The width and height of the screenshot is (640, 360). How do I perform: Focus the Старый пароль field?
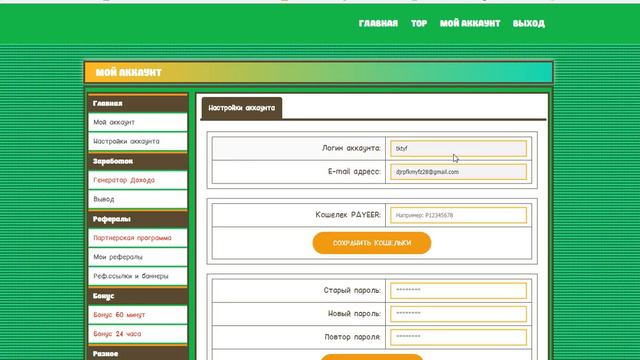(x=458, y=291)
